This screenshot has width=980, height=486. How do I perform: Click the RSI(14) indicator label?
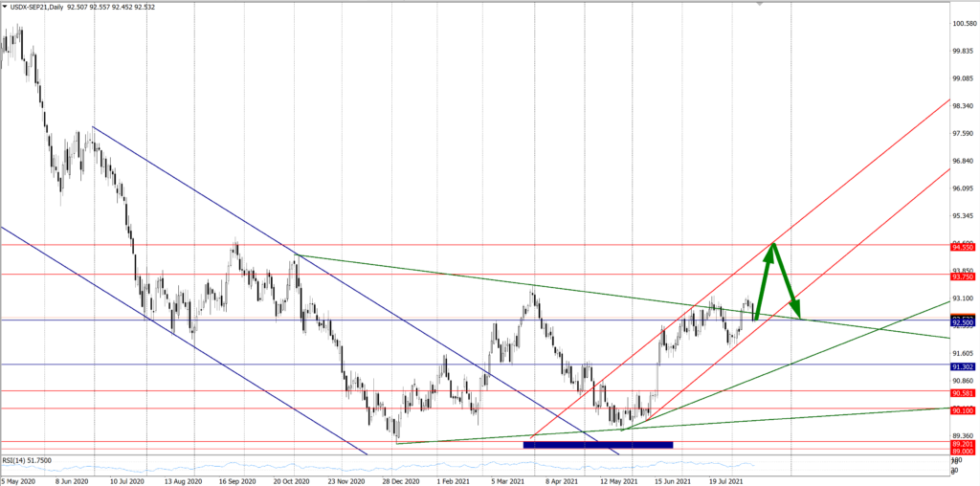coord(27,461)
